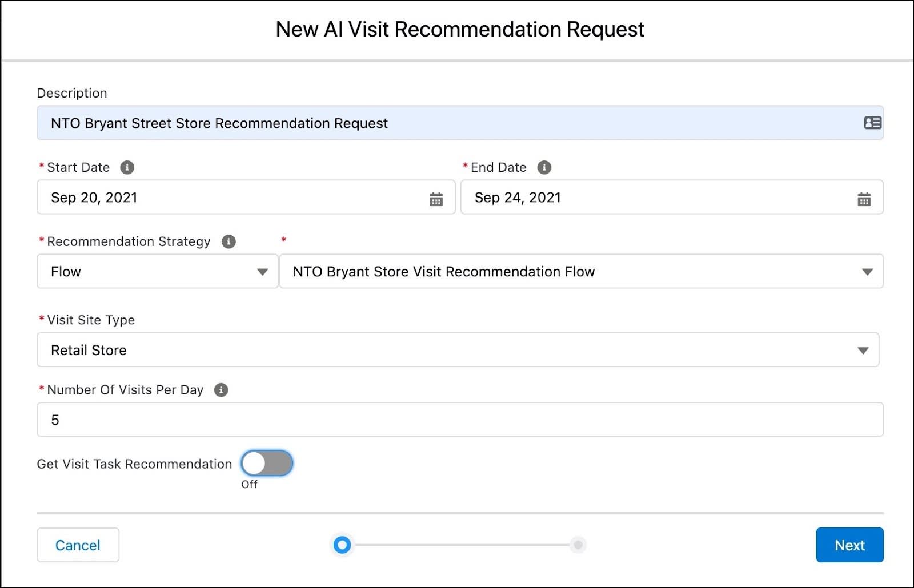Open the Visit Site Type Retail Store dropdown

click(458, 350)
